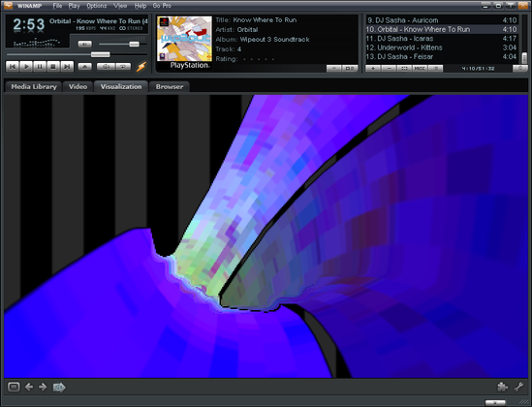Click the song seek bar handle
This screenshot has width=532, height=407.
click(x=101, y=54)
